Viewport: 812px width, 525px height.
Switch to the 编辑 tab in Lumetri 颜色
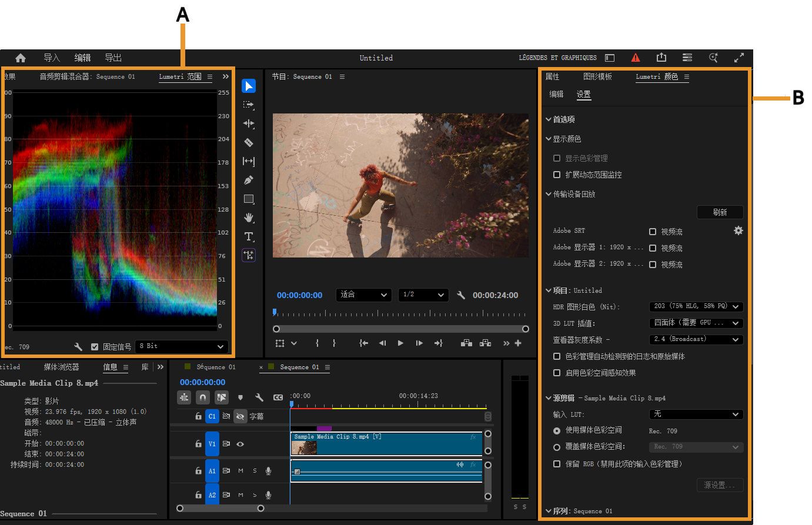pyautogui.click(x=556, y=94)
